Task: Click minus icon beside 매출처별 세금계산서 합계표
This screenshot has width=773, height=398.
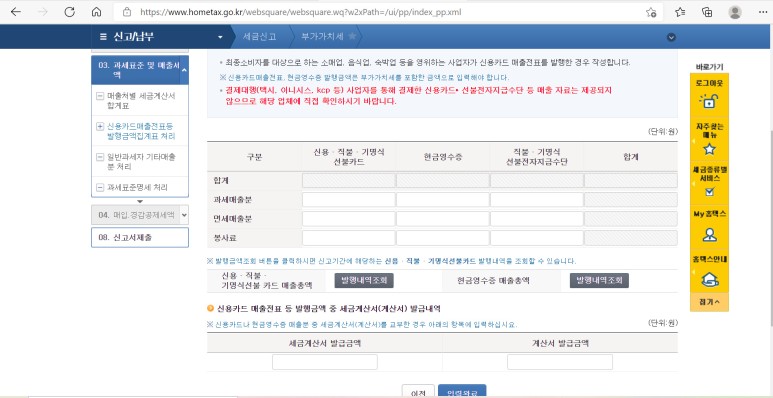Action: (100, 97)
